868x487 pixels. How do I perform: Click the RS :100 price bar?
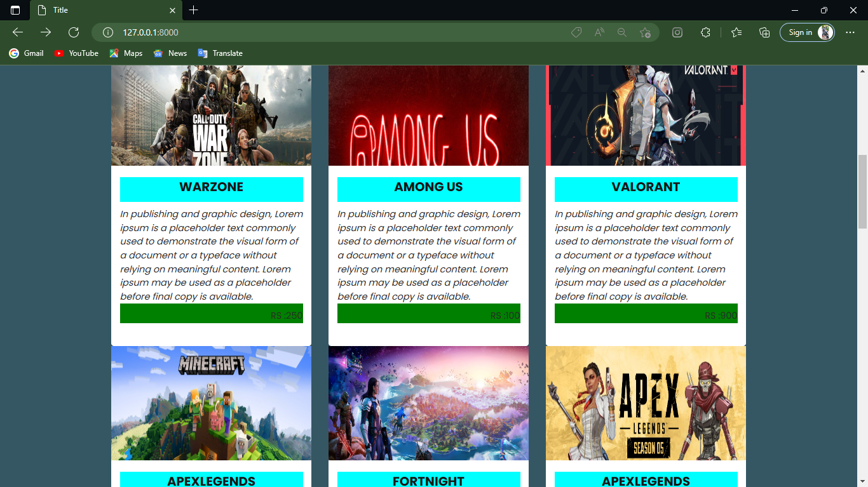429,313
